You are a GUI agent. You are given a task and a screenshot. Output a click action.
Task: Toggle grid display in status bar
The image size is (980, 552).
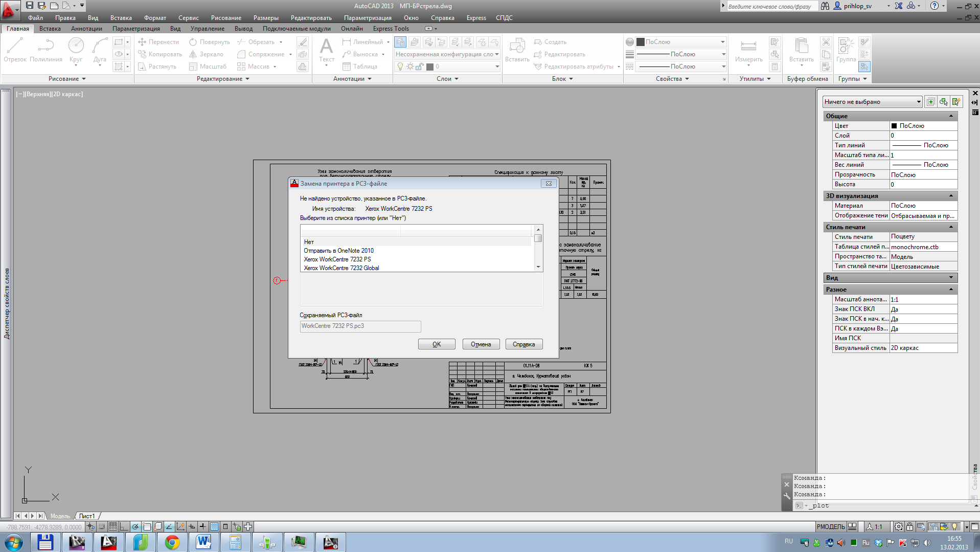tap(113, 526)
